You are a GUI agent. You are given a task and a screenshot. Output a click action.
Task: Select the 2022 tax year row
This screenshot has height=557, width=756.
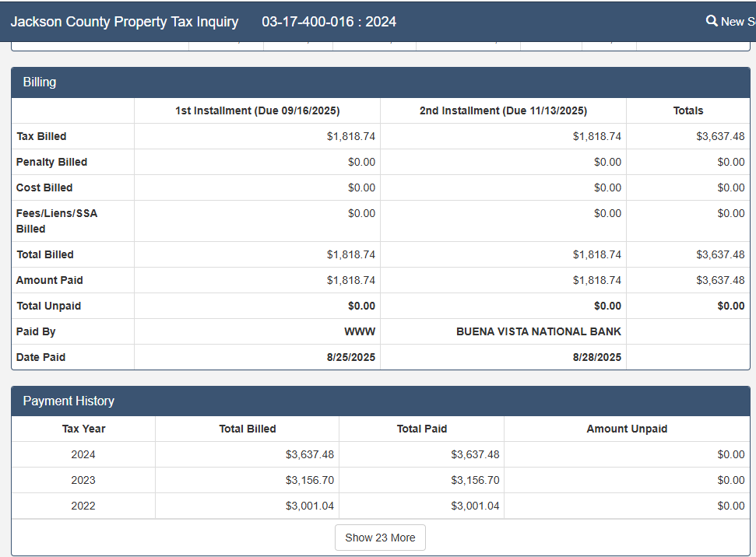tap(83, 506)
